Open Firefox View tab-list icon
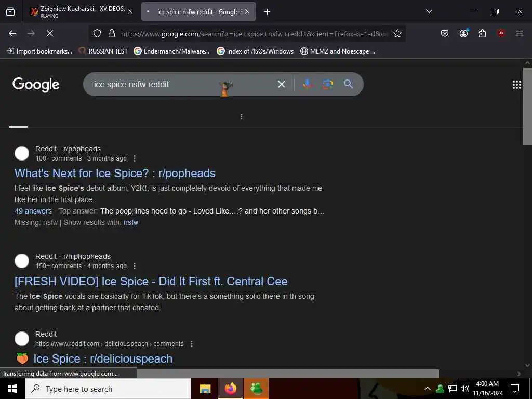 coord(10,12)
